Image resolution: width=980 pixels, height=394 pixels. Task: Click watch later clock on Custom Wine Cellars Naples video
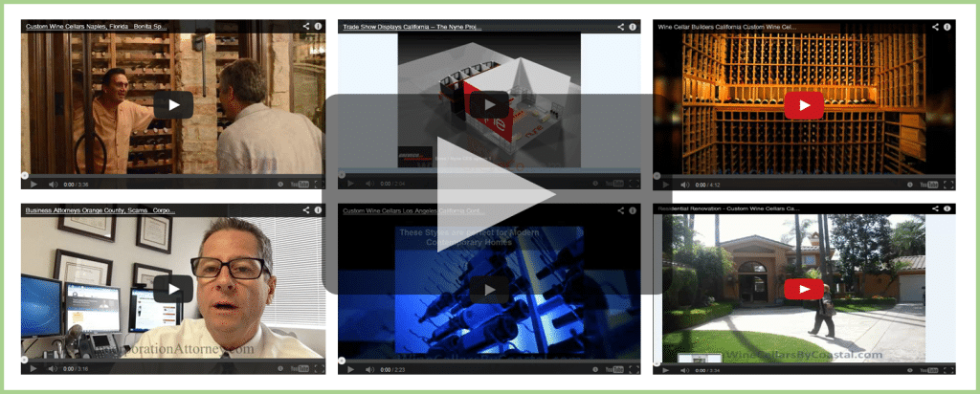click(281, 185)
